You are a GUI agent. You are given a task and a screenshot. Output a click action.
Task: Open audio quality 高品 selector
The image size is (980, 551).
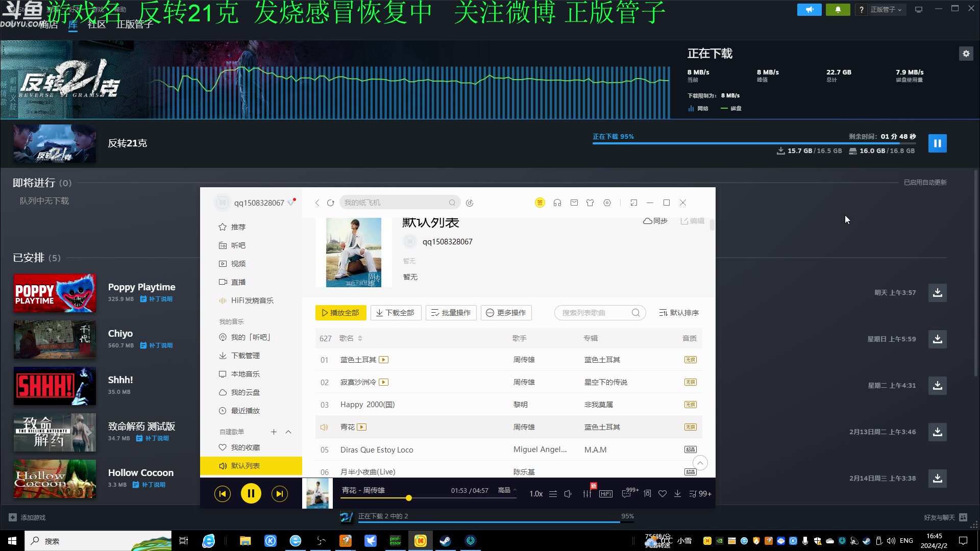(x=507, y=490)
